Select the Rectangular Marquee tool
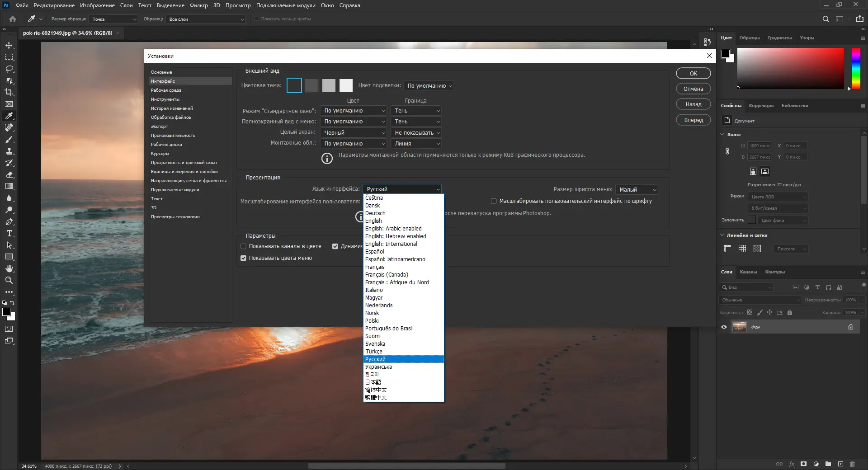 pyautogui.click(x=9, y=57)
